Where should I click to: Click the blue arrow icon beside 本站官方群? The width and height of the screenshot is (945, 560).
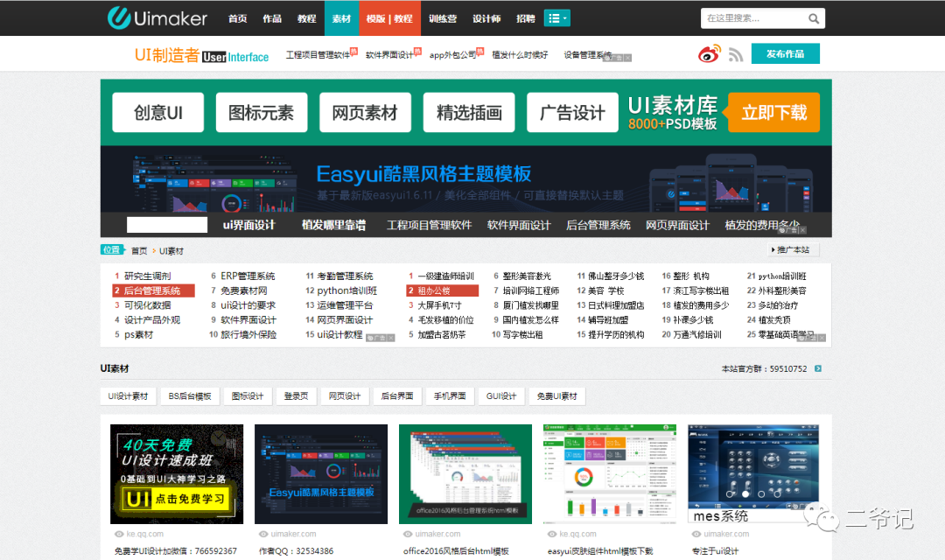(x=818, y=368)
